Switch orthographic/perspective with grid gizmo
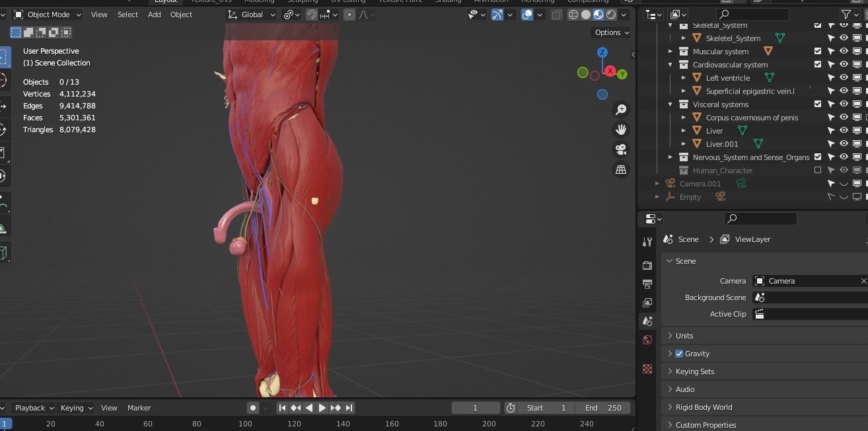The image size is (868, 431). point(621,170)
